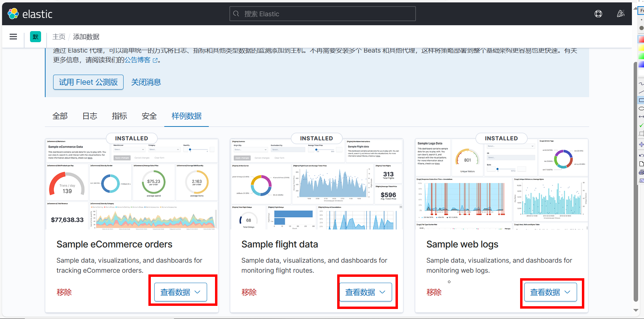
Task: Select the rectangle tool in annotation toolbar
Action: tap(641, 100)
